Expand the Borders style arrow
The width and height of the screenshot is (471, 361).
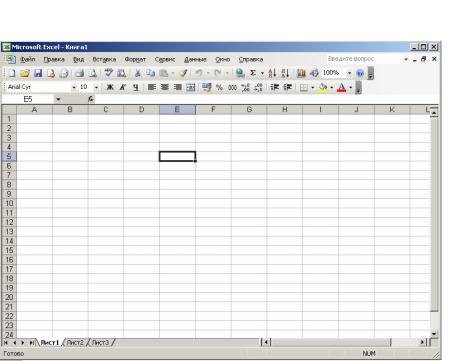tap(313, 88)
